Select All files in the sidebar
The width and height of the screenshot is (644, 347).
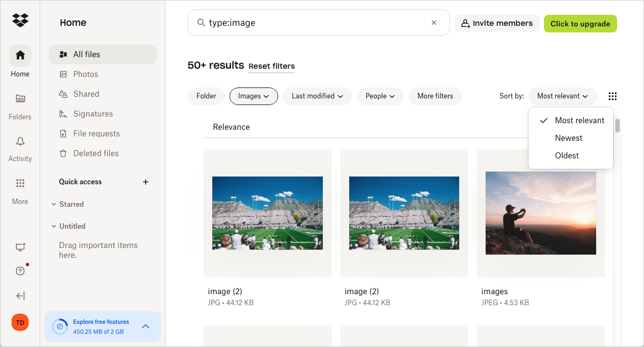point(103,54)
